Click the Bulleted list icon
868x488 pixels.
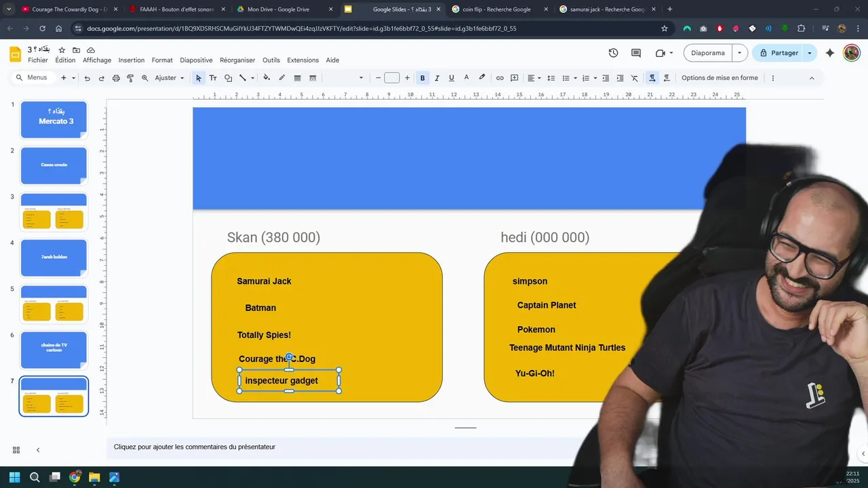pyautogui.click(x=566, y=78)
